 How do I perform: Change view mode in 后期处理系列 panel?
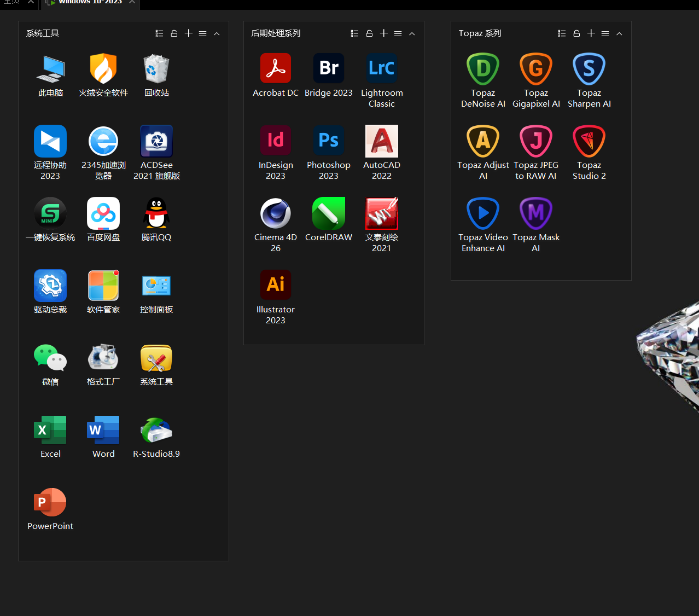354,33
